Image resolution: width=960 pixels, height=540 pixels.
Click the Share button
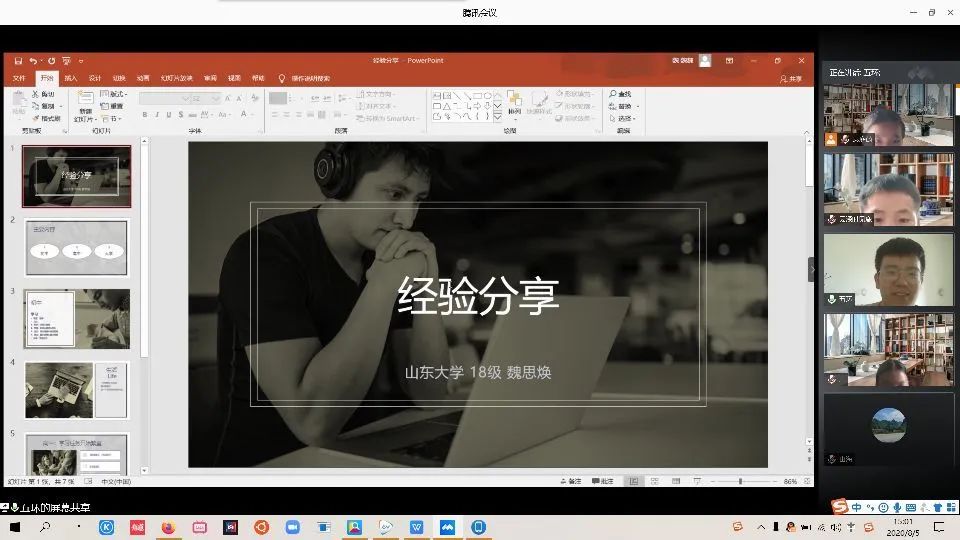pos(790,78)
